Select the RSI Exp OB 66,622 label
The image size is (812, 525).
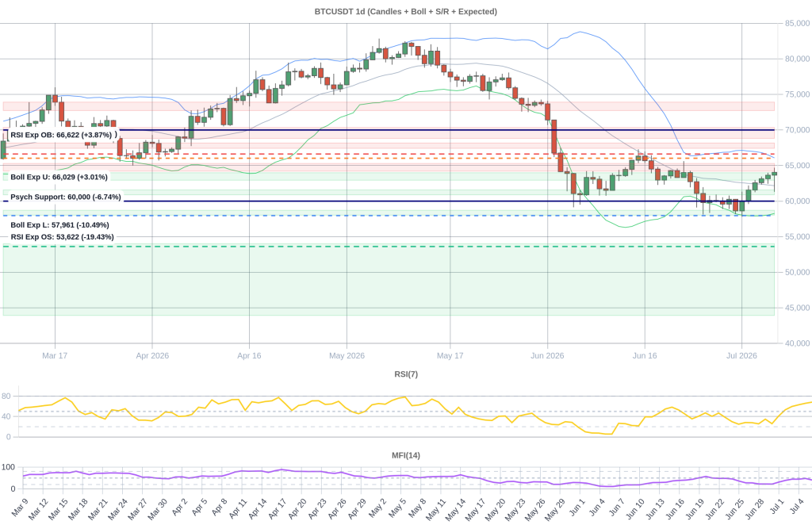tap(61, 135)
